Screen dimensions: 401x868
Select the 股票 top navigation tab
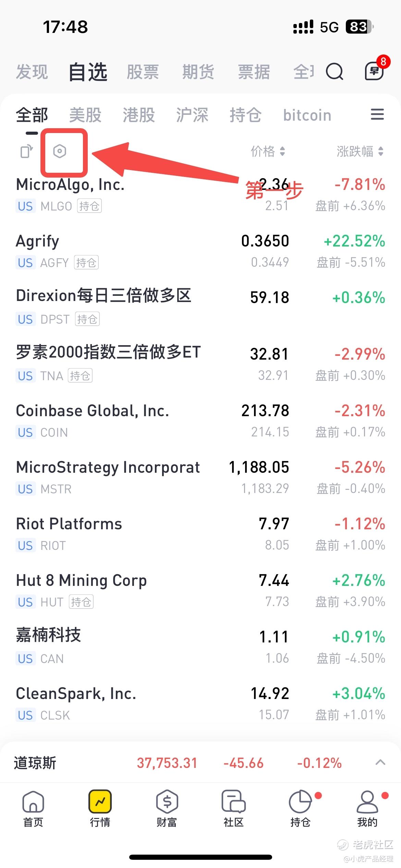(143, 72)
